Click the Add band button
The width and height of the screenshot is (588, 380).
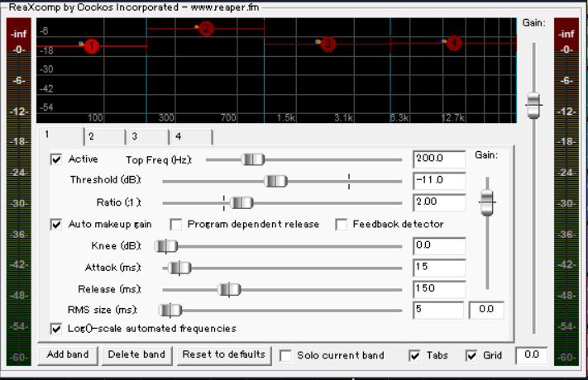[x=68, y=355]
